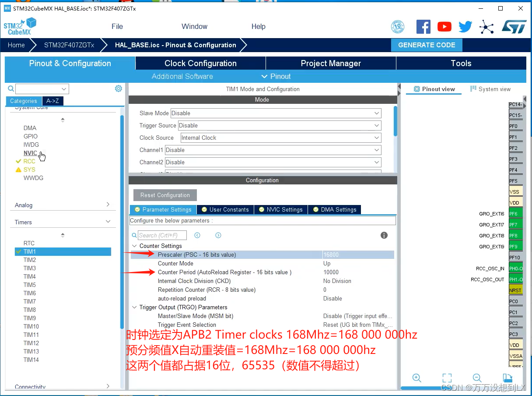This screenshot has height=396, width=532.
Task: Open the DMA Settings tab
Action: pyautogui.click(x=335, y=209)
